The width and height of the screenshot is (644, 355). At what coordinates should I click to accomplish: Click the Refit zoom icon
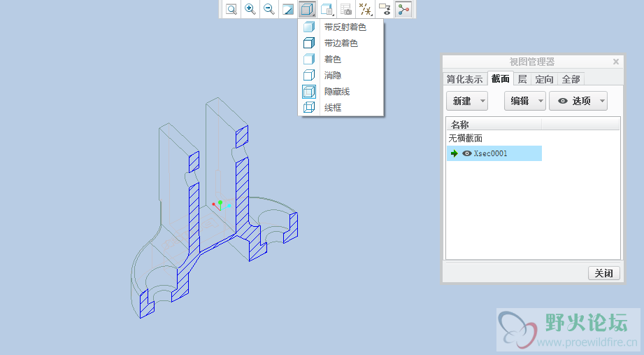point(231,9)
